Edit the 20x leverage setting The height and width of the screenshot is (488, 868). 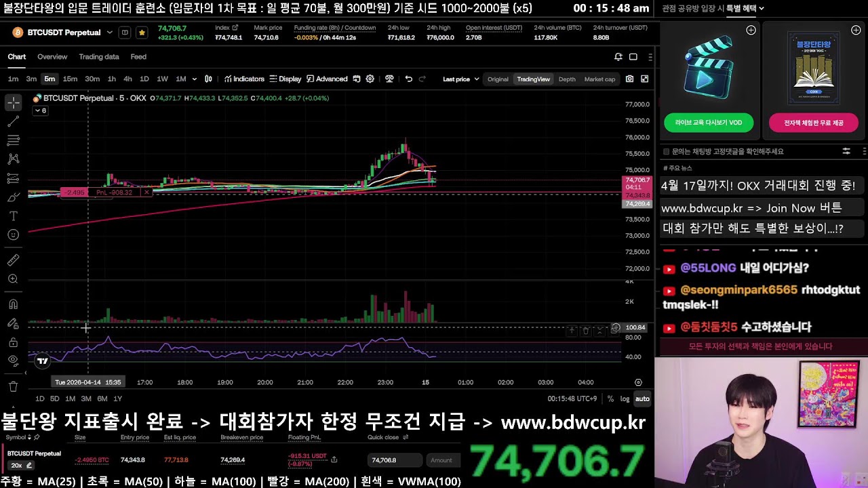[22, 465]
